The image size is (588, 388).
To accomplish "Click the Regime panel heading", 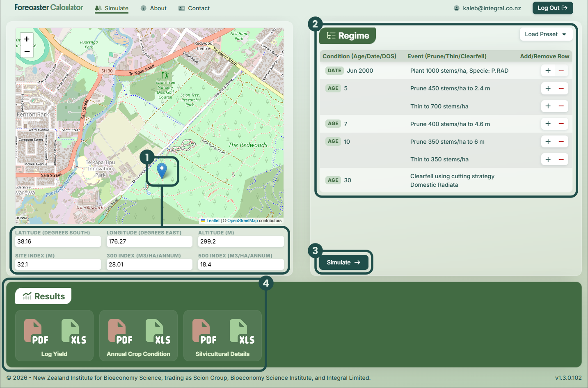I will coord(348,36).
